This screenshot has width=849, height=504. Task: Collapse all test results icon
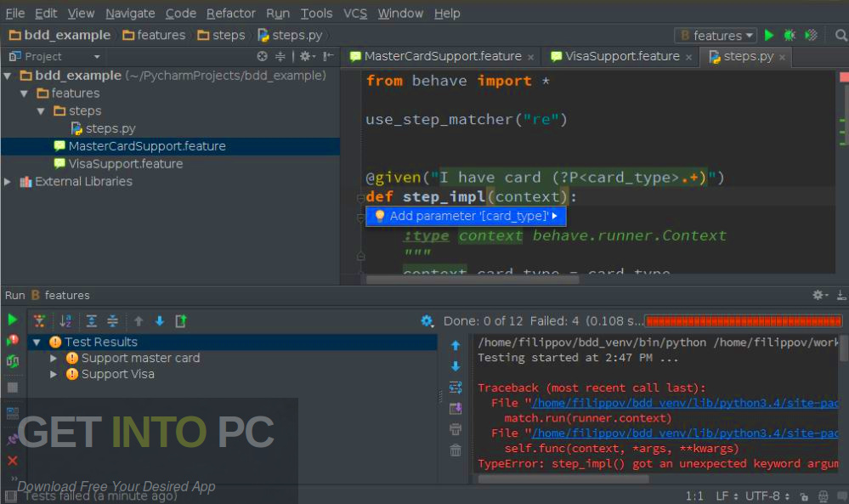pos(112,321)
